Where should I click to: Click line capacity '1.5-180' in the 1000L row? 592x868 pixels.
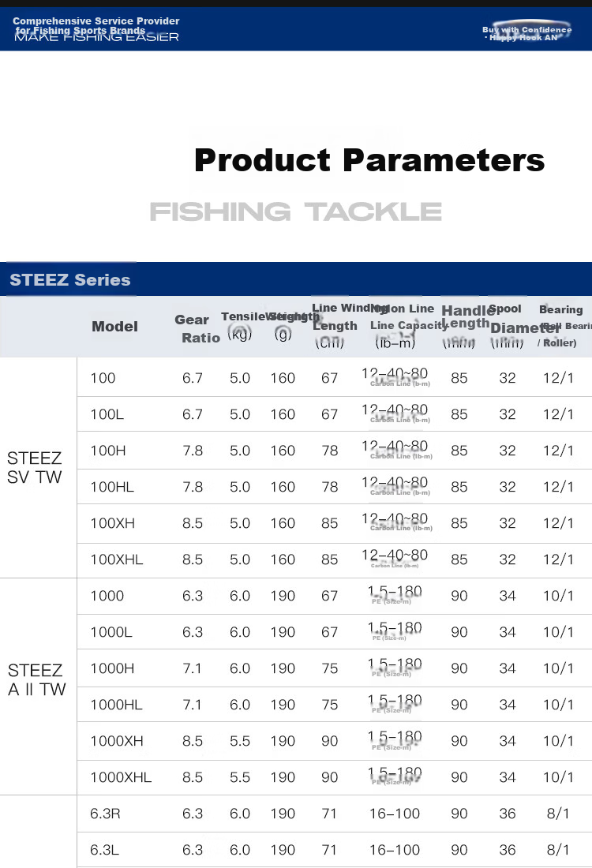click(395, 628)
